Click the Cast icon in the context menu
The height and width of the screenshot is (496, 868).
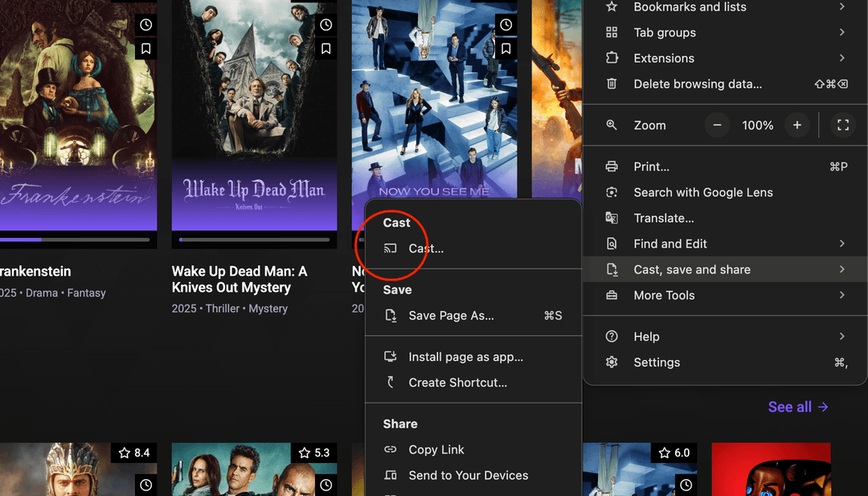(391, 248)
